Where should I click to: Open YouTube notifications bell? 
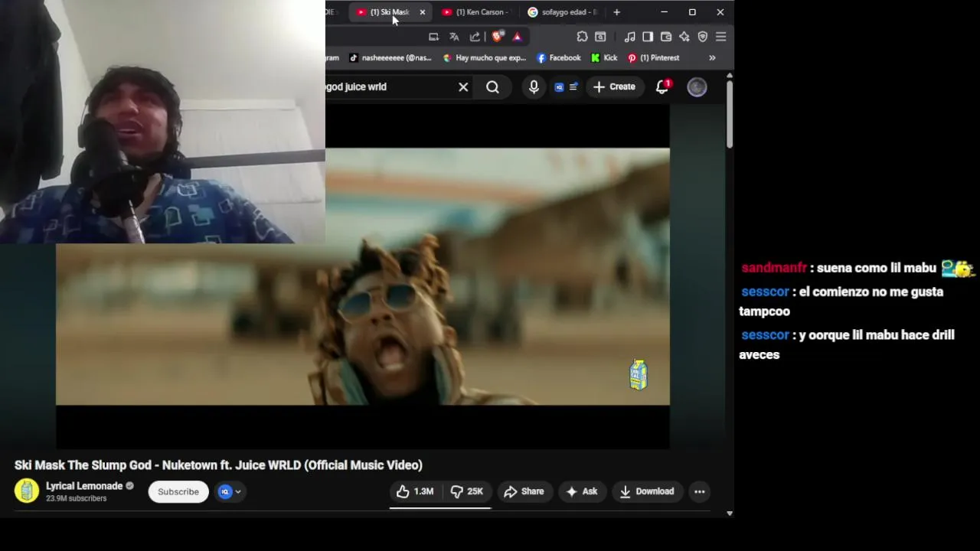tap(662, 86)
